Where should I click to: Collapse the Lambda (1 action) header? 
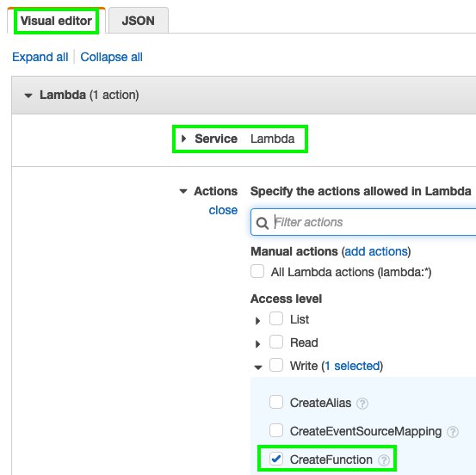pos(28,96)
